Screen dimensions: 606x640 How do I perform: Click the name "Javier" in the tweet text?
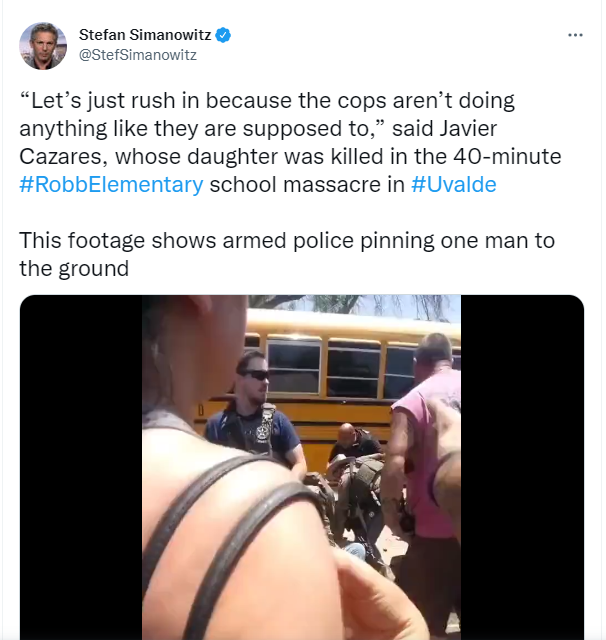468,129
